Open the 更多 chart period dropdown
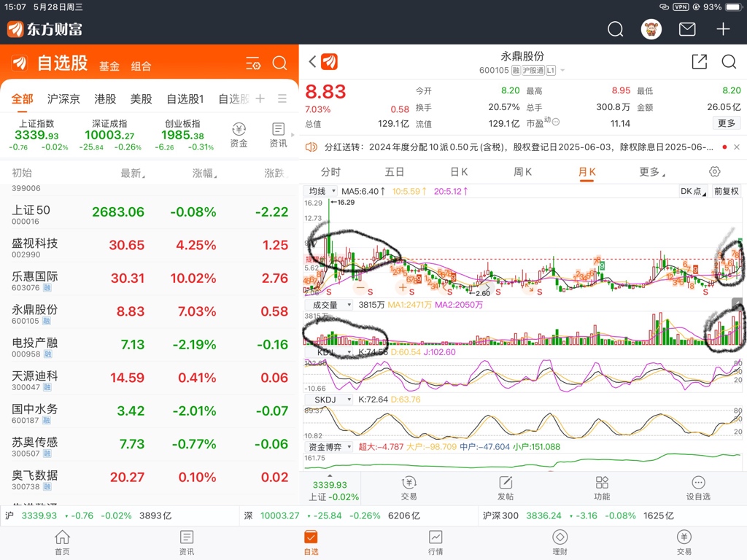This screenshot has width=747, height=560. coord(651,172)
